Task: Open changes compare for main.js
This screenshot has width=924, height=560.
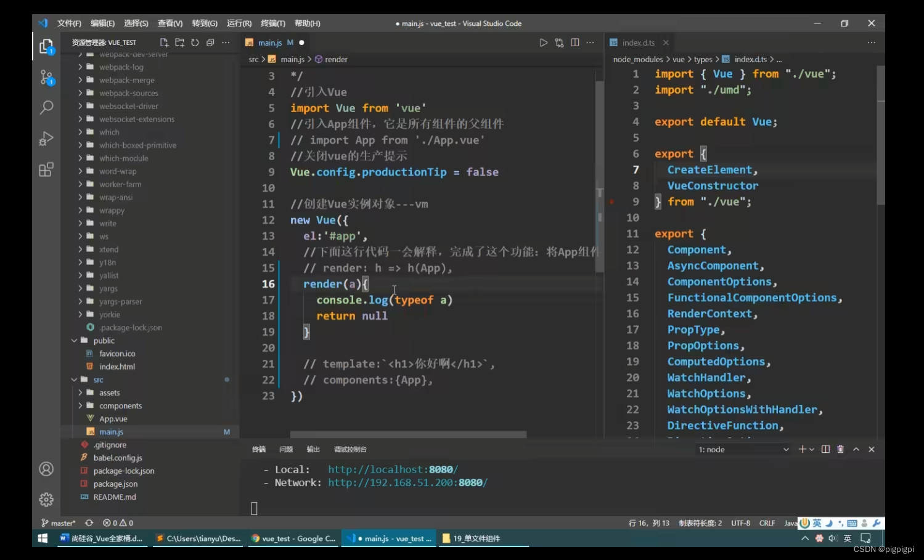Action: coord(559,43)
